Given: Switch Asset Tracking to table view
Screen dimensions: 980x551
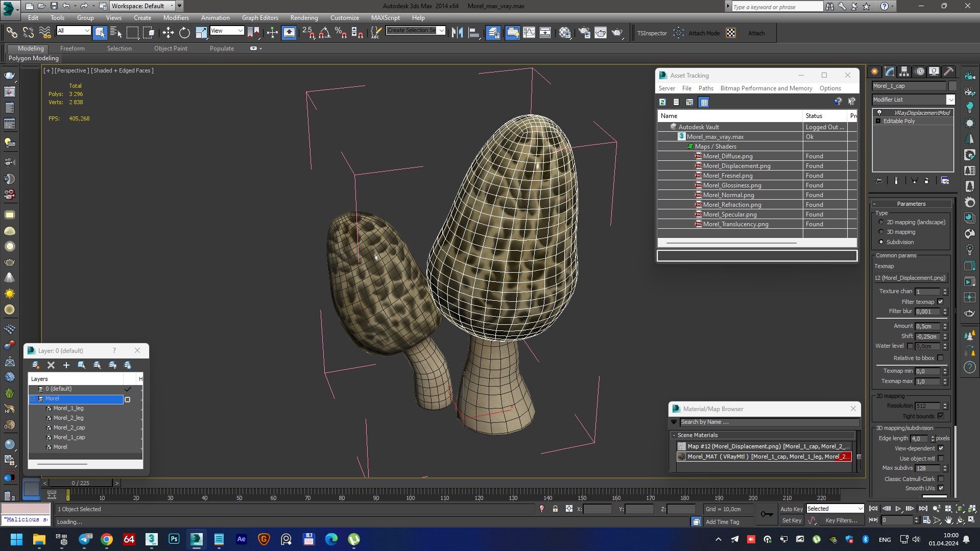Looking at the screenshot, I should pos(704,102).
